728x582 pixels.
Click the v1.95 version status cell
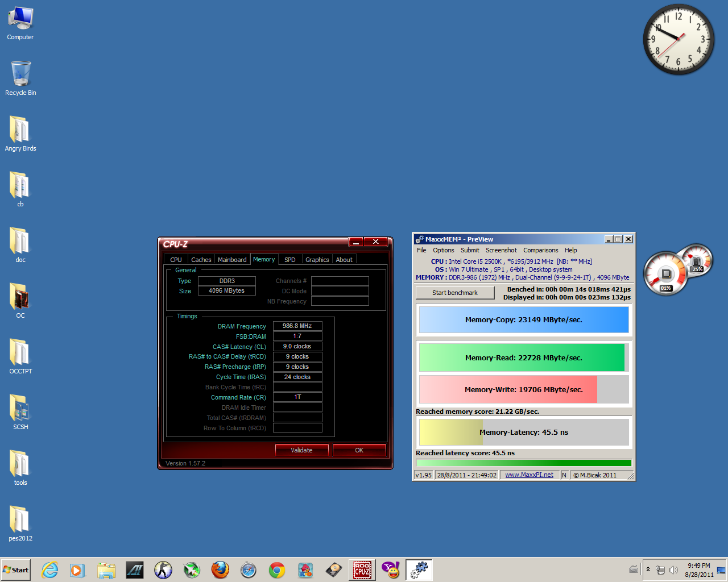point(424,475)
